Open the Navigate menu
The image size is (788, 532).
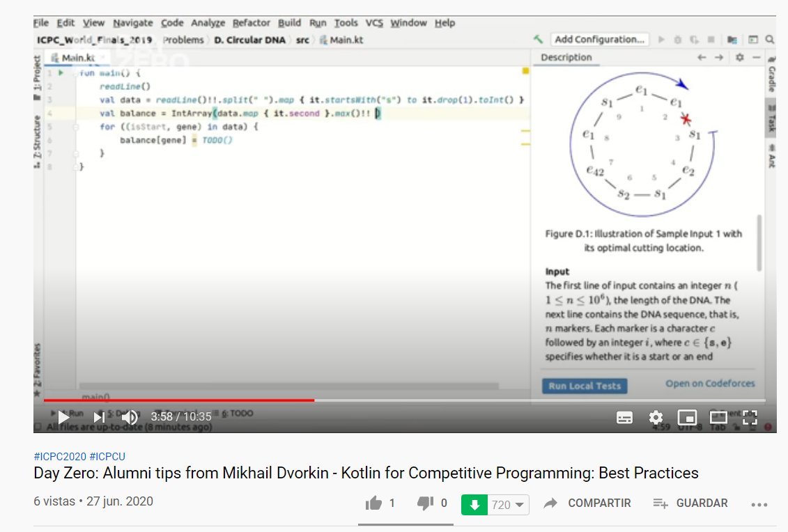132,22
